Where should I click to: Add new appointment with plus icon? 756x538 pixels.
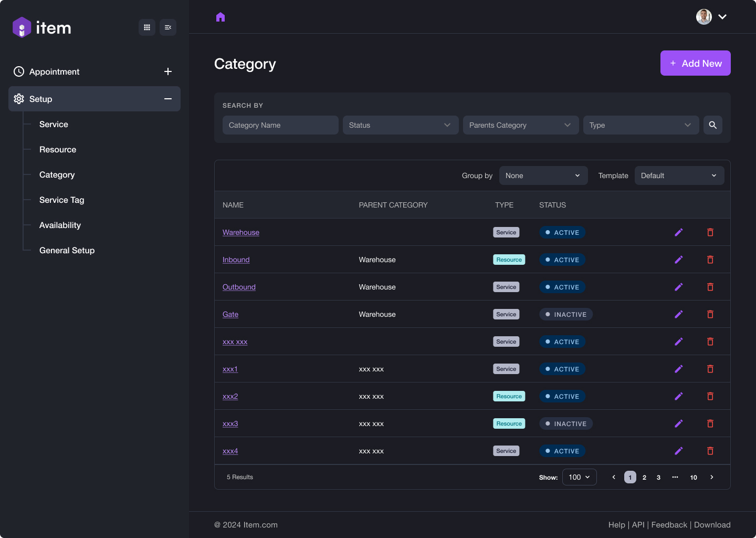(x=168, y=71)
